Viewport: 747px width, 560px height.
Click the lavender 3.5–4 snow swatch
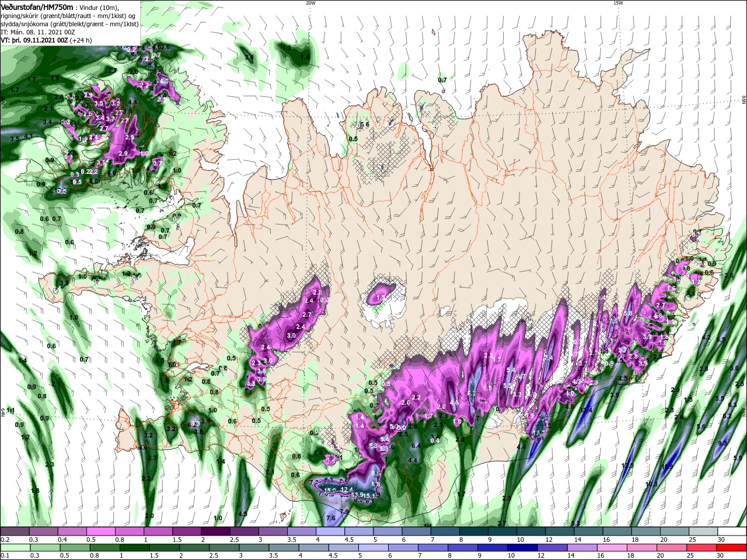point(301,531)
